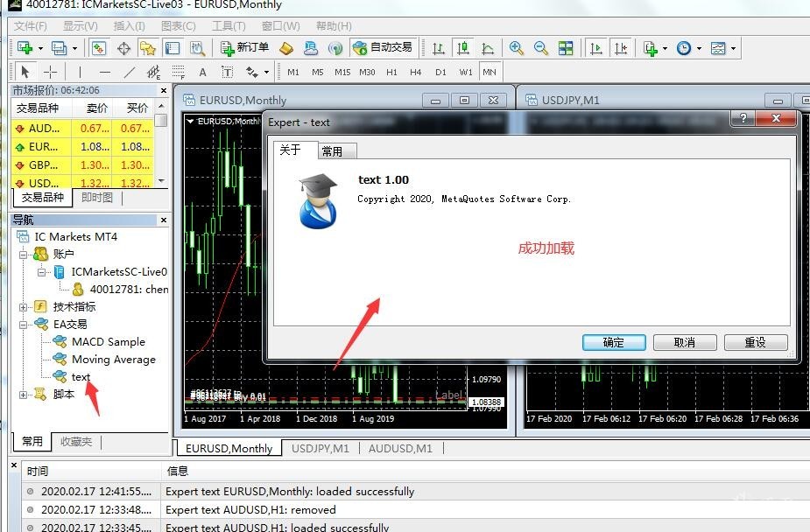This screenshot has height=532, width=810.
Task: Click the help question mark in Expert dialog
Action: pos(743,118)
